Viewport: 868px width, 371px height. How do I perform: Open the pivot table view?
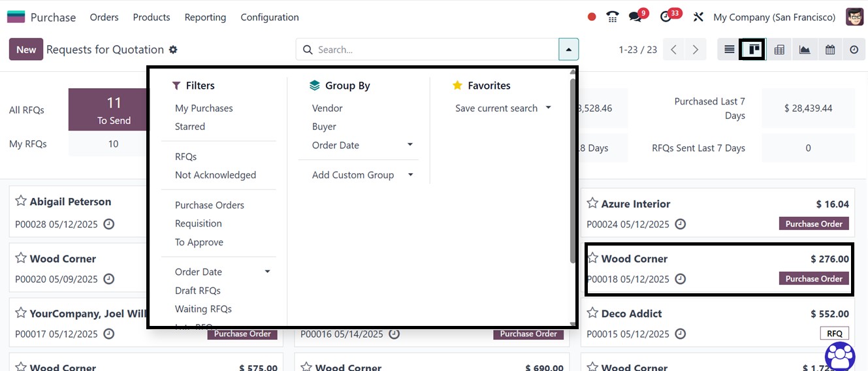coord(779,50)
